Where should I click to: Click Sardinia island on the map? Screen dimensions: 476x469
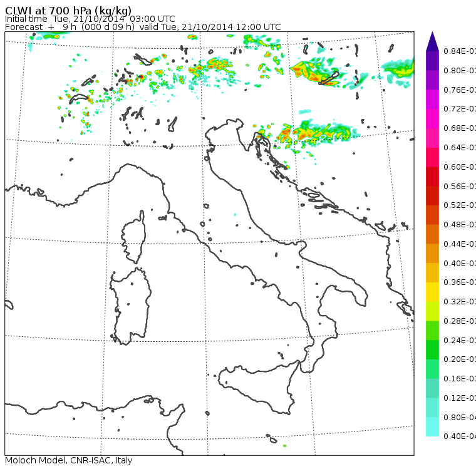click(x=130, y=307)
